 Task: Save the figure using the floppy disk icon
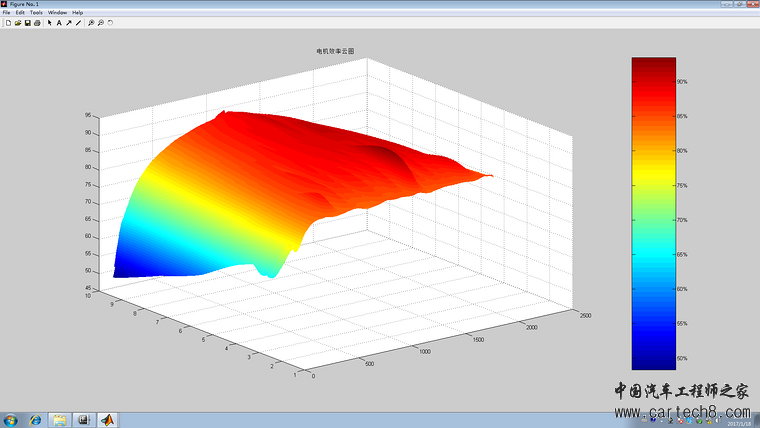coord(28,22)
